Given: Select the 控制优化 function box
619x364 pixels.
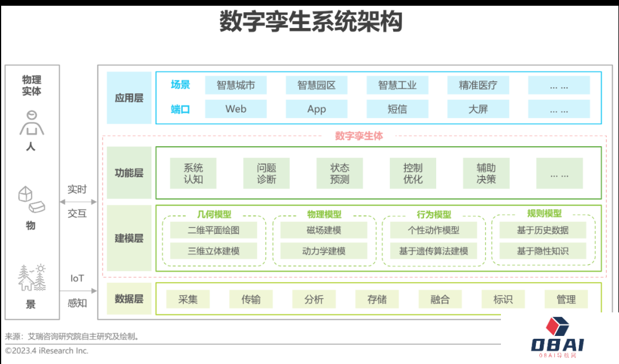Looking at the screenshot, I should coord(413,173).
